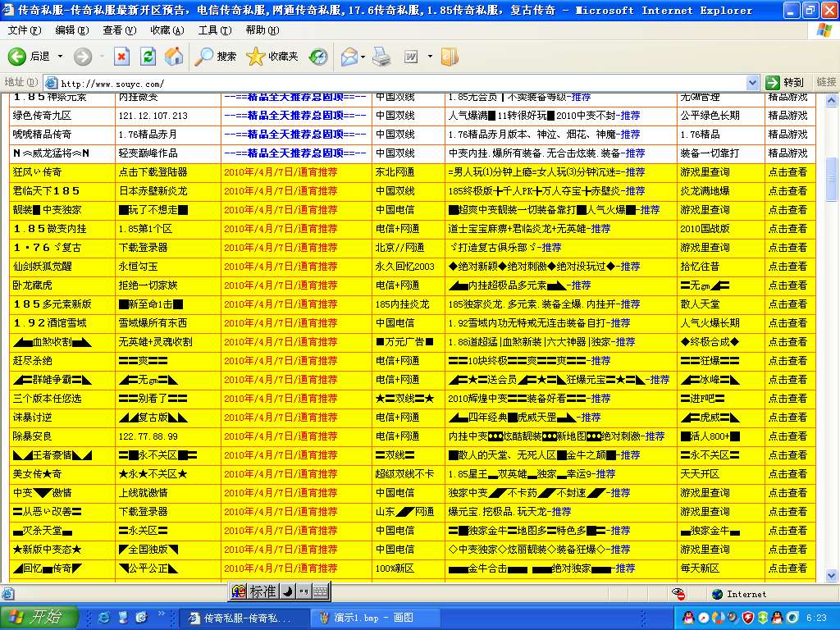The height and width of the screenshot is (630, 840).
Task: Toggle IME half/full moon shape button
Action: pos(288,591)
